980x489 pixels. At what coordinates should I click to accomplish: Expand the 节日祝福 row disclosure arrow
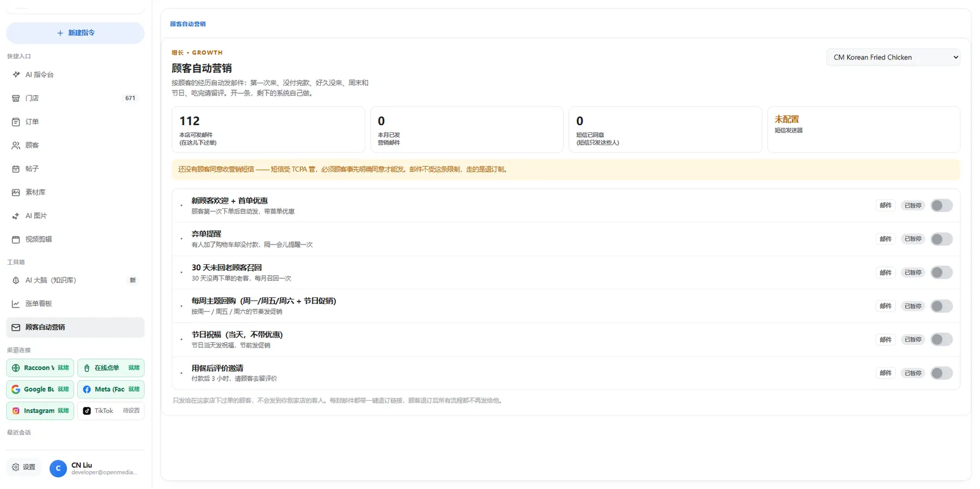pyautogui.click(x=182, y=339)
